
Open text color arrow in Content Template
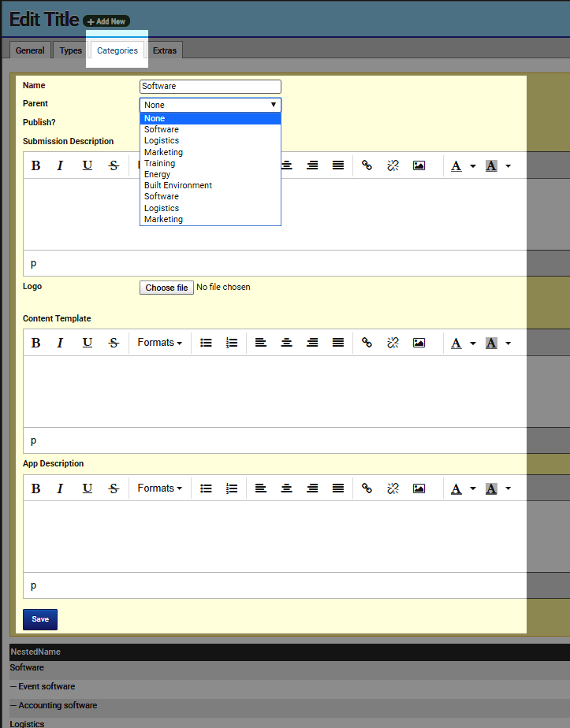coord(473,343)
